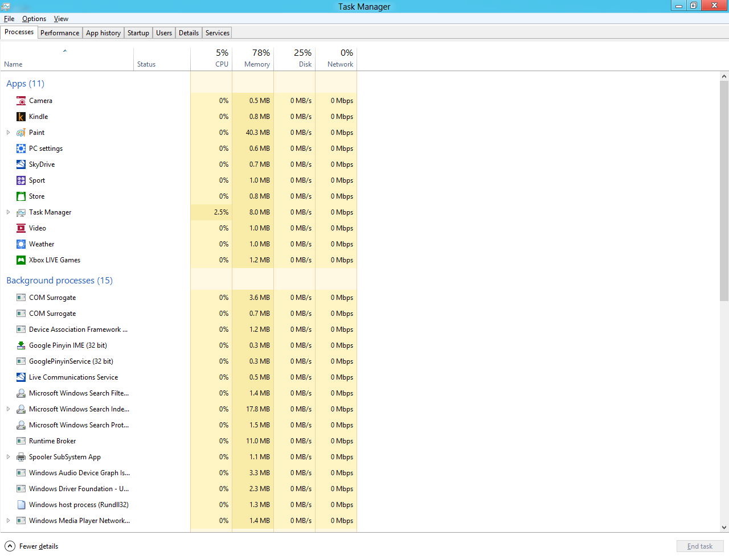Click Task Manager CPU value 2.5%

point(221,212)
